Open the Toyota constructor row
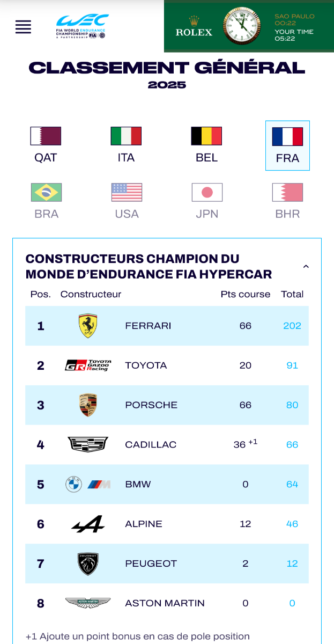The width and height of the screenshot is (334, 644). pyautogui.click(x=146, y=365)
